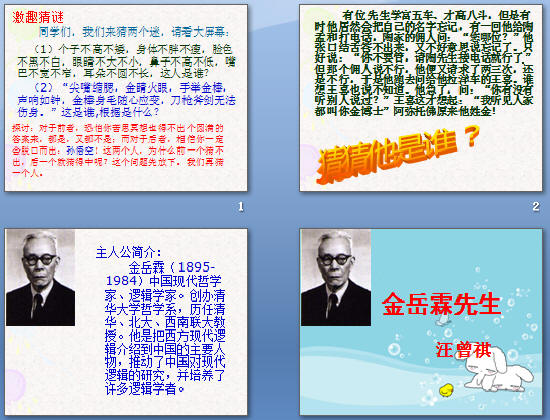This screenshot has height=420, width=550.
Task: Select slide 1 thumbnail titled 激趣猜谜
Action: [x=126, y=98]
